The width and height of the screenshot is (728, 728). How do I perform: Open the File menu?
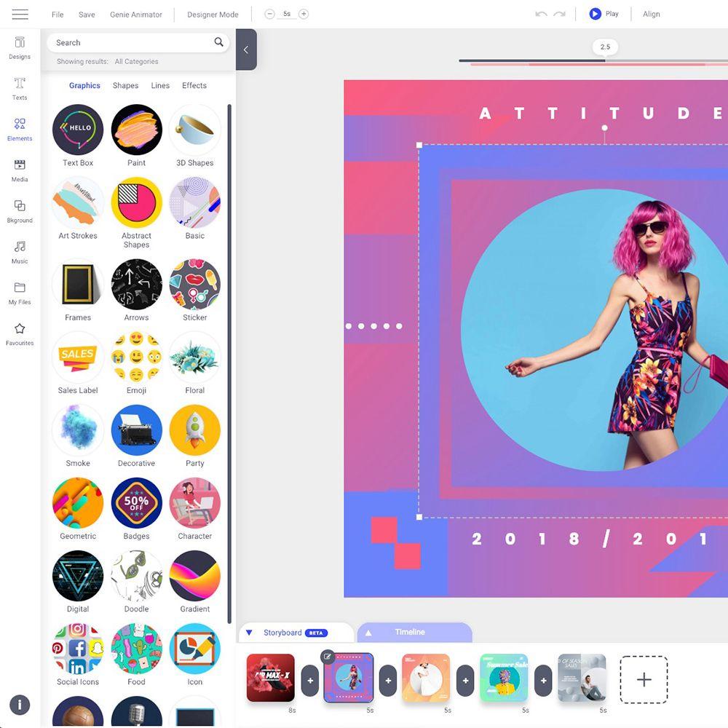[58, 15]
